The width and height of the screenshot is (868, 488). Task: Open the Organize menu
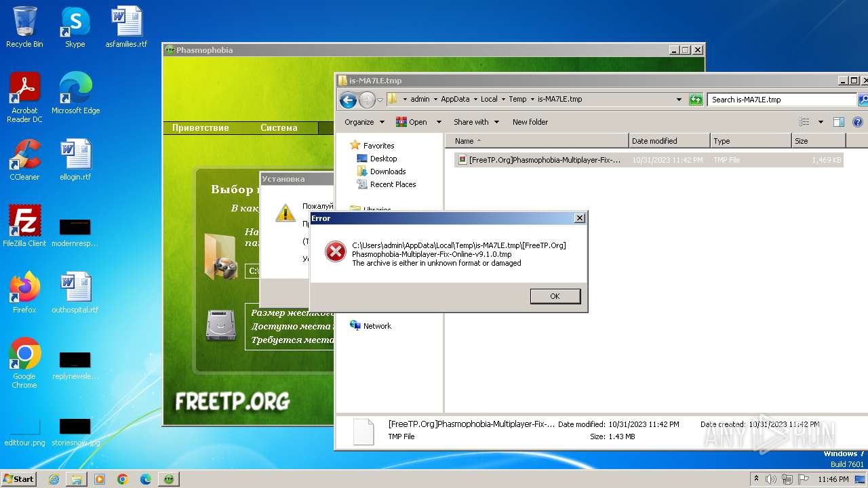tap(364, 122)
